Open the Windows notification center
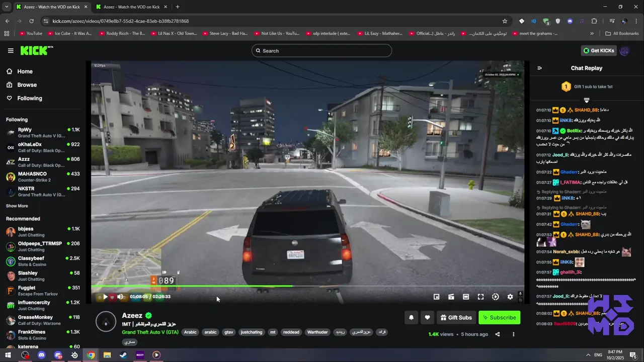The width and height of the screenshot is (644, 362). [633, 355]
